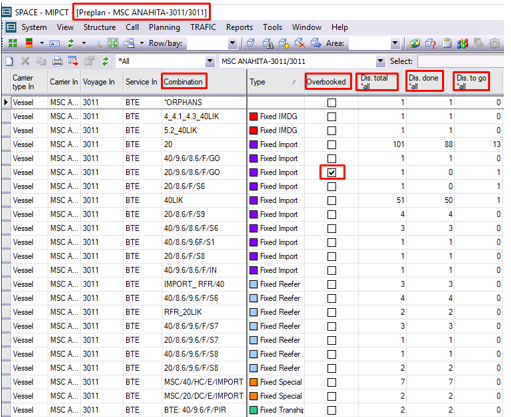This screenshot has width=511, height=417.
Task: Click the clipboard toolbar icon
Action: pyautogui.click(x=447, y=43)
